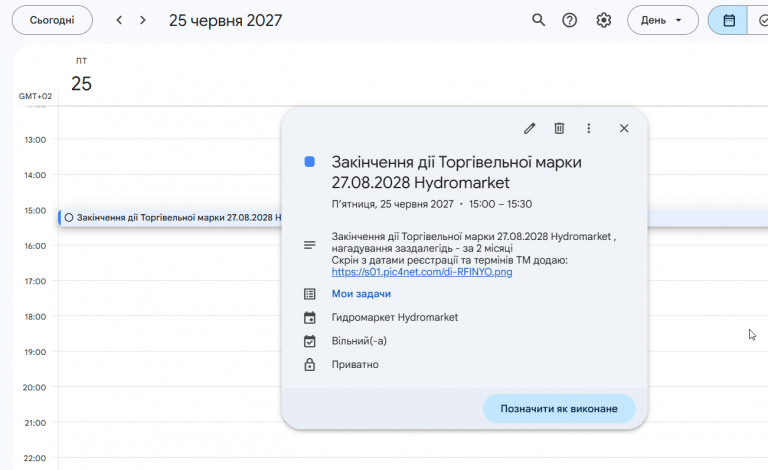
Task: Click the Гидромаркет Hydromarket calendar name
Action: click(x=394, y=317)
